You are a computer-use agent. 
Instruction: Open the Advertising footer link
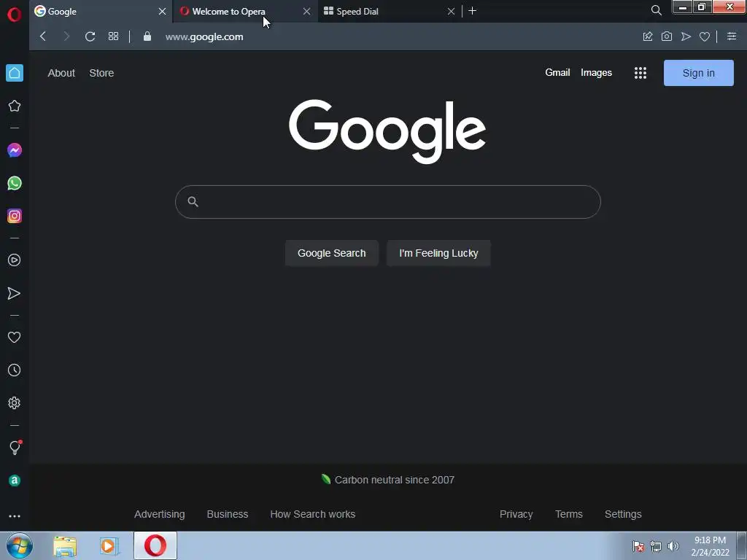[x=160, y=514]
